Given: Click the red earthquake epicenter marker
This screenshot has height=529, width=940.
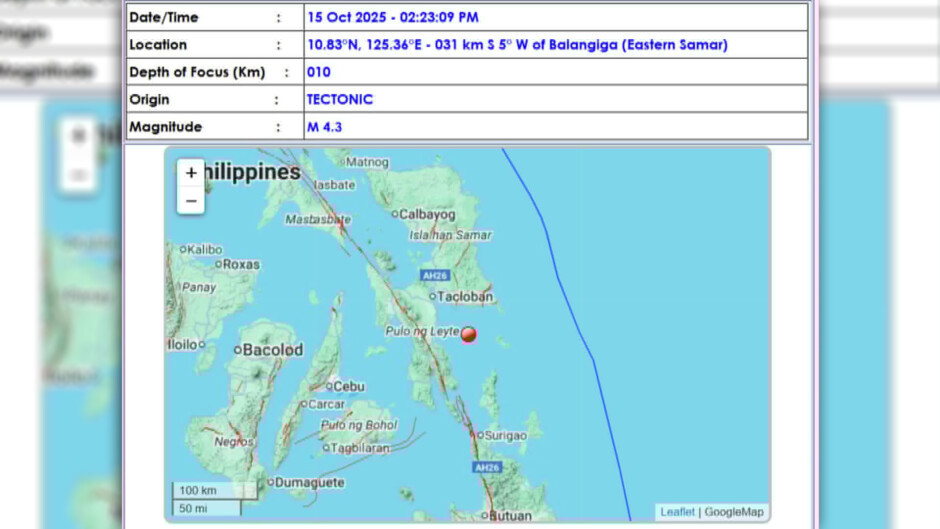Looking at the screenshot, I should point(468,335).
